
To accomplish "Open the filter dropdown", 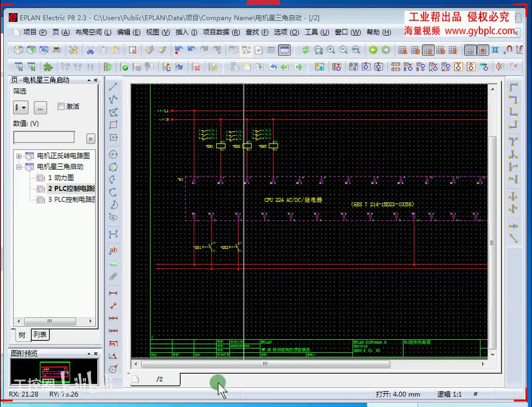I will [x=21, y=108].
